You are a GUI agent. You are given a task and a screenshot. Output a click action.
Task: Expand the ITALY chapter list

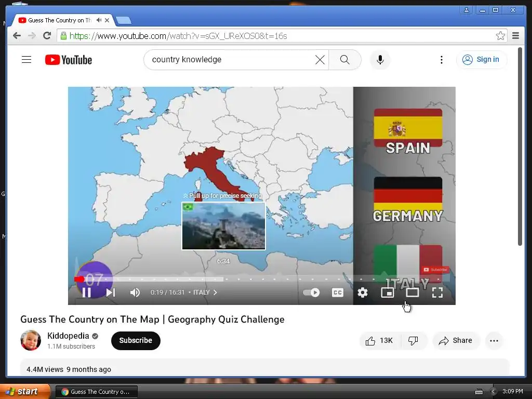pyautogui.click(x=205, y=292)
